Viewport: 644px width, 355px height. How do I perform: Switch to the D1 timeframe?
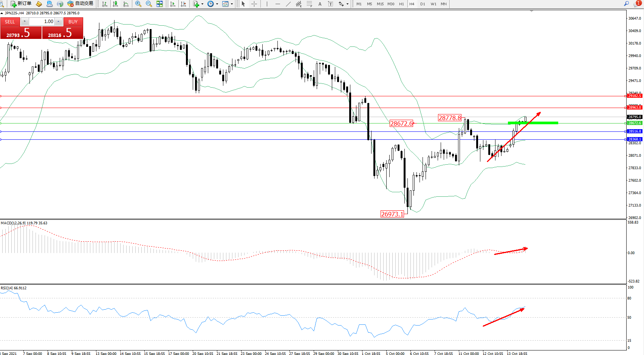point(423,4)
